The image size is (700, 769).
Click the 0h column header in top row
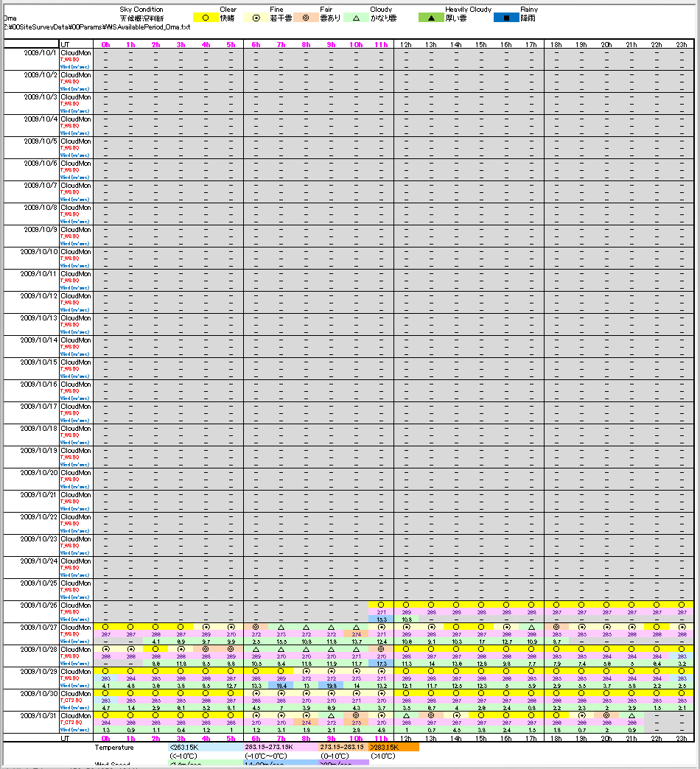(x=106, y=45)
